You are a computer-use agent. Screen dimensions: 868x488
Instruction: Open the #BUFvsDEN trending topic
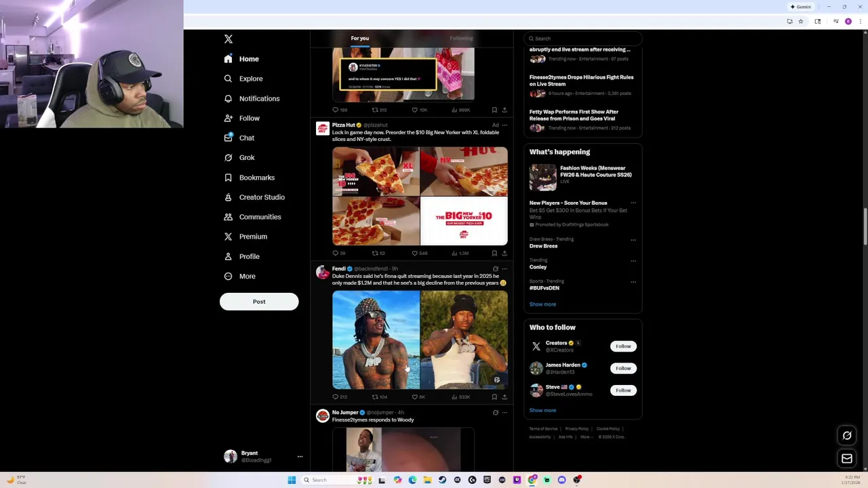click(x=544, y=288)
